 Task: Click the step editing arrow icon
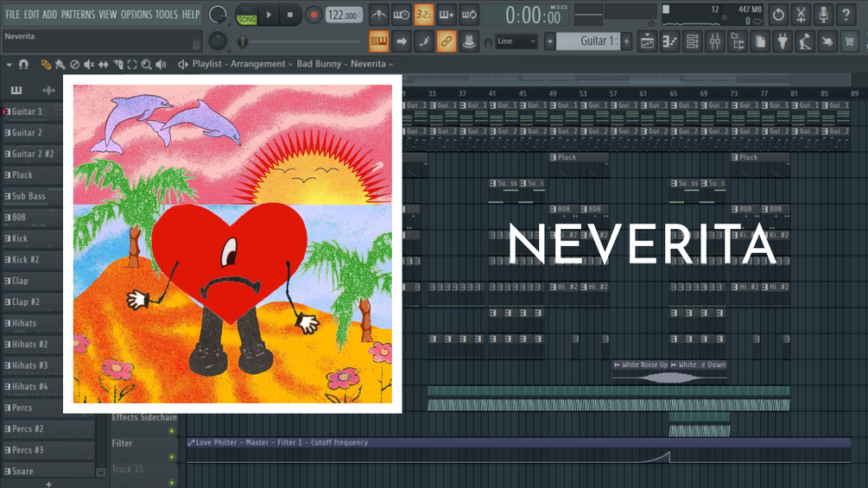pos(402,41)
